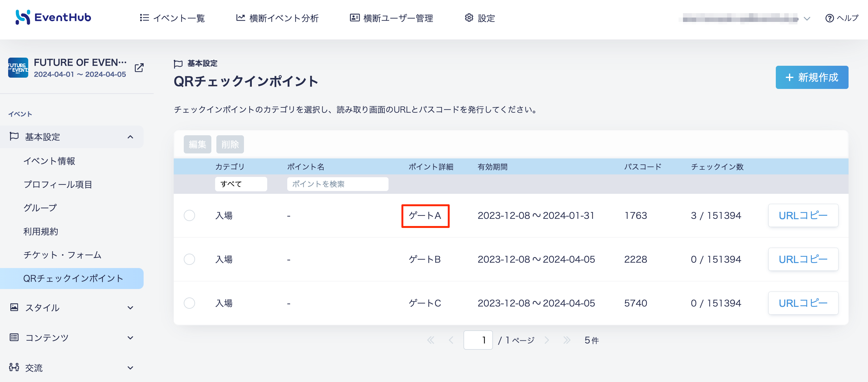Collapse the 基本設定 sidebar section
This screenshot has width=868, height=382.
pyautogui.click(x=130, y=137)
